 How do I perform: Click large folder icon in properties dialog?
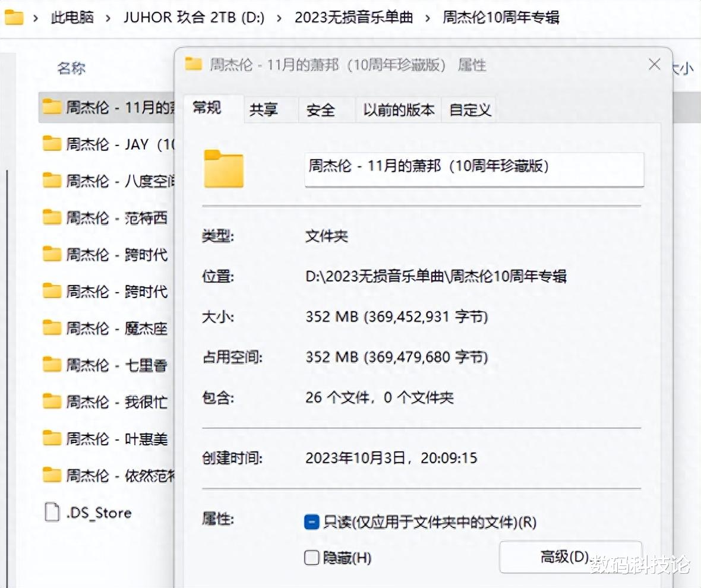223,169
